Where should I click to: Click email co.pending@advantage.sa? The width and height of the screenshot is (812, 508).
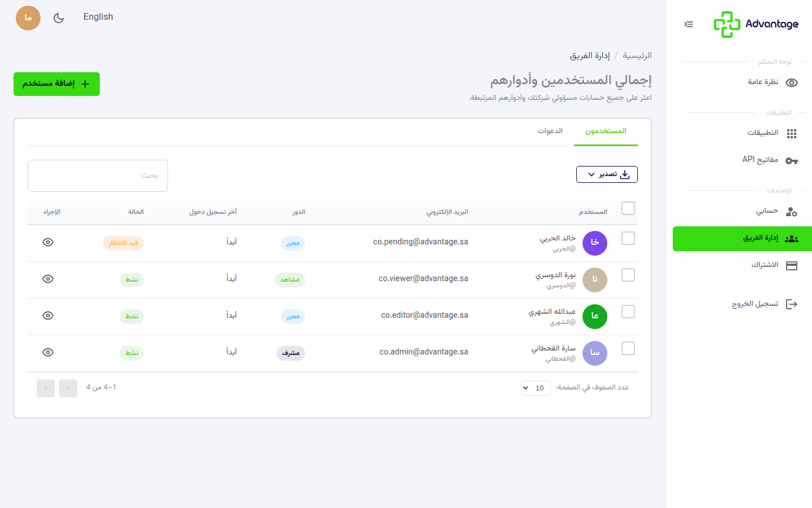(421, 242)
